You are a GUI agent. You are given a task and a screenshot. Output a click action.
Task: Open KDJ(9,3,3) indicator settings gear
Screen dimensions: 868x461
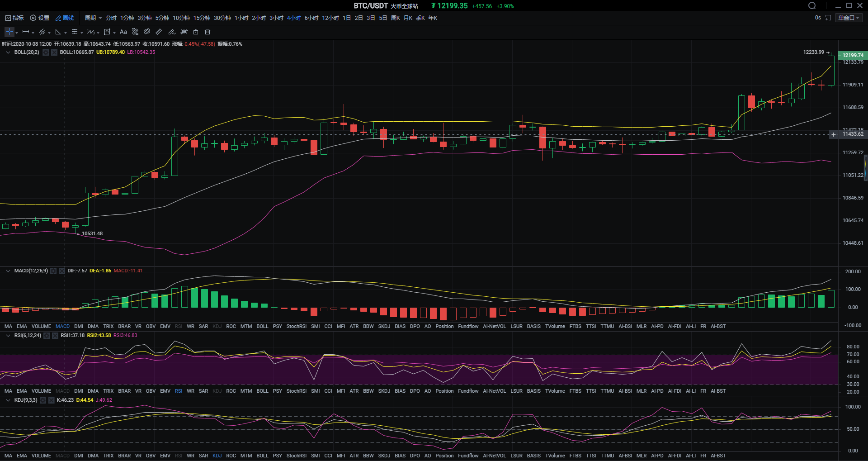tap(43, 400)
